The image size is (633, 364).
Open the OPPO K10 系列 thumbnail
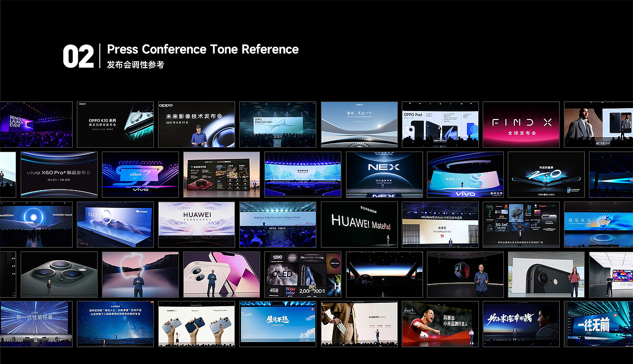[115, 124]
